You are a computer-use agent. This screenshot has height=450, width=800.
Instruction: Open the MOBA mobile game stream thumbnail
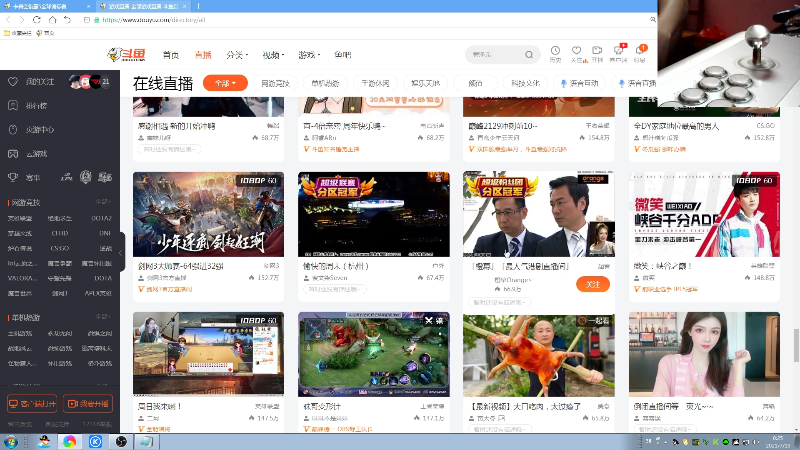374,354
